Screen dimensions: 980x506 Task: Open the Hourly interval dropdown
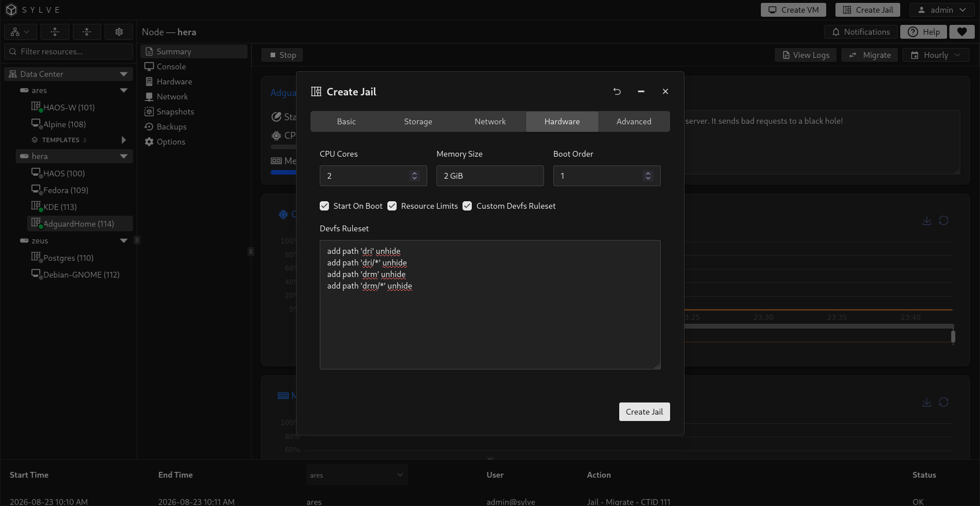(935, 55)
